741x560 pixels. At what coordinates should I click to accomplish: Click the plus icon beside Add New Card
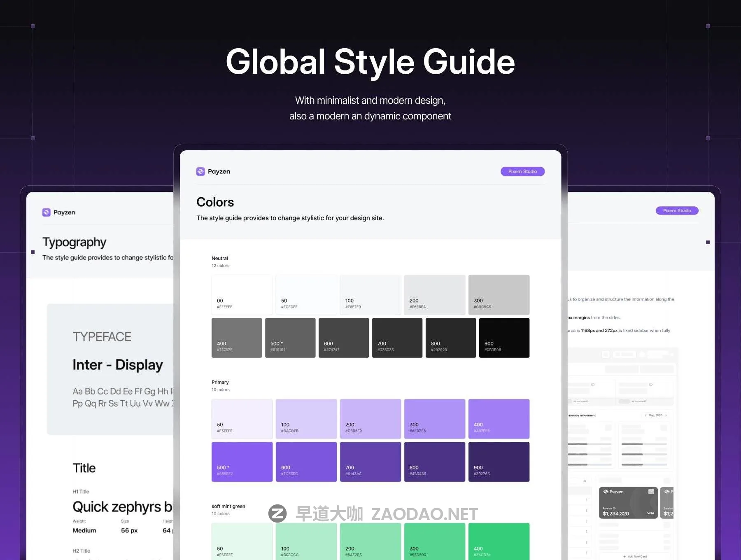624,556
